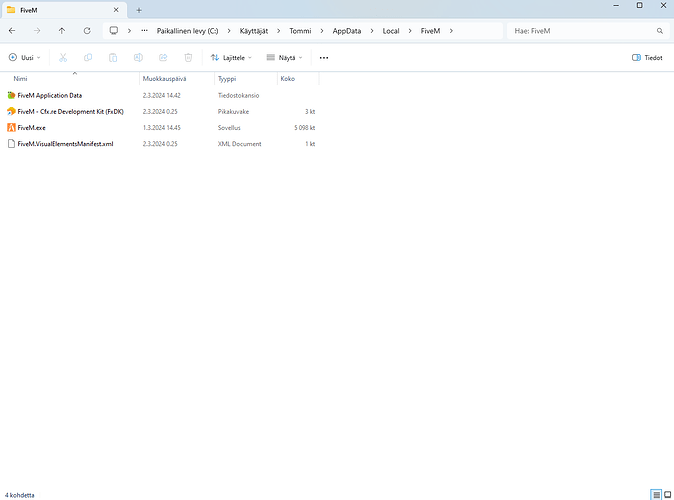Open the Uusi new item dropdown
This screenshot has height=500, width=674.
[x=25, y=58]
